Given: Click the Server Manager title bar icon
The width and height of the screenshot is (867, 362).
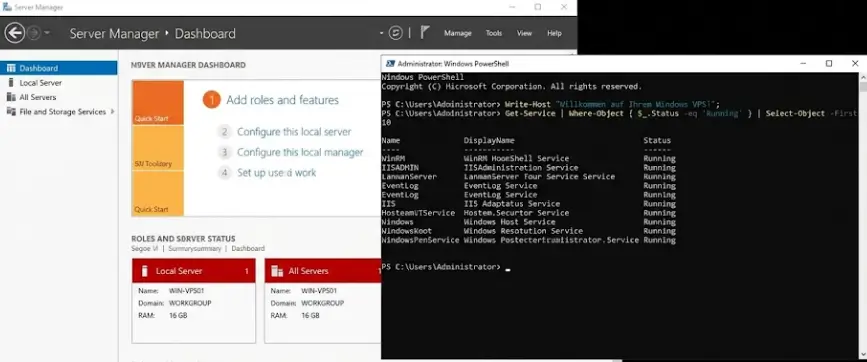Looking at the screenshot, I should tap(7, 7).
